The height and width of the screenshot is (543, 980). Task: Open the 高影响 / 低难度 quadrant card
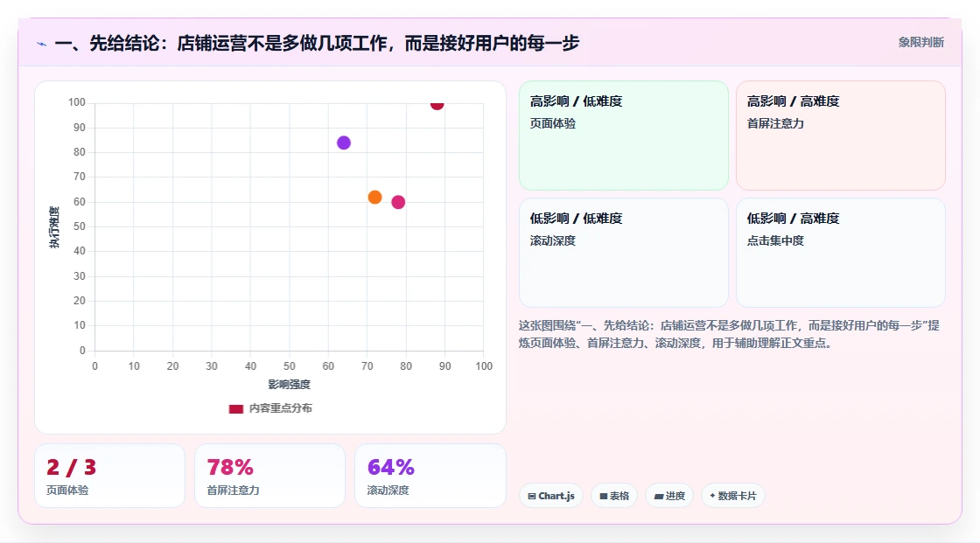click(x=624, y=136)
